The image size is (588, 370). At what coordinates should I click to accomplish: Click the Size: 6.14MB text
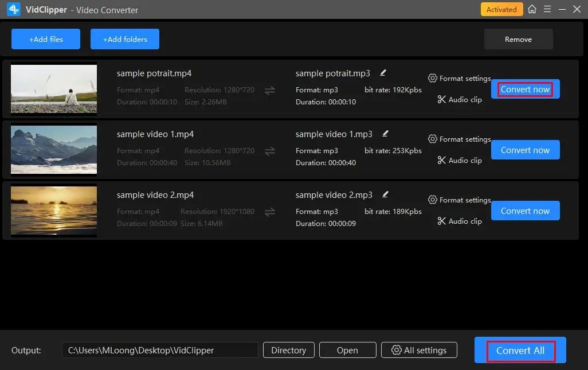[201, 223]
